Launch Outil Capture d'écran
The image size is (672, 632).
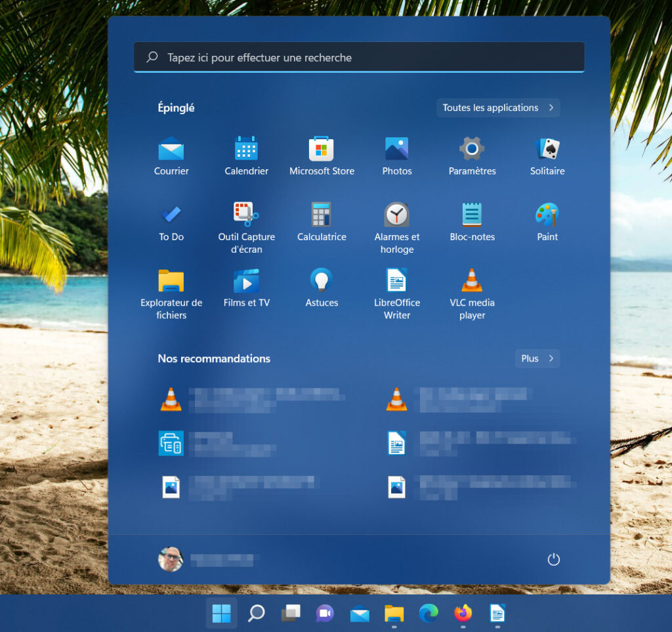pos(247,228)
